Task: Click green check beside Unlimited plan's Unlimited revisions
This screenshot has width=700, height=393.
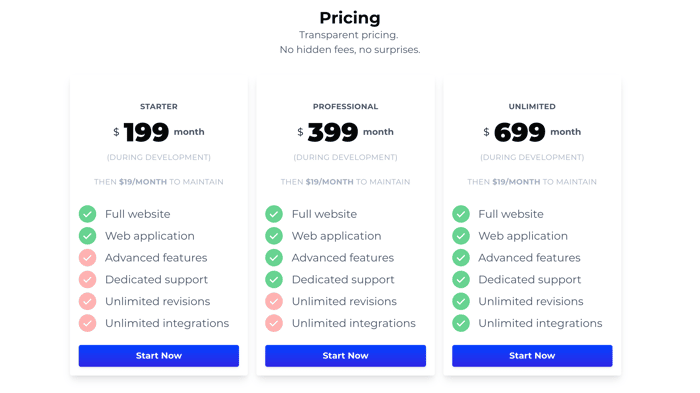Action: (461, 301)
